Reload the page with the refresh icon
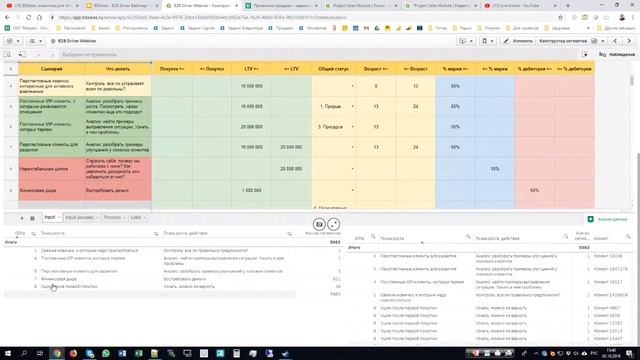Viewport: 640px width, 360px height. pos(28,18)
